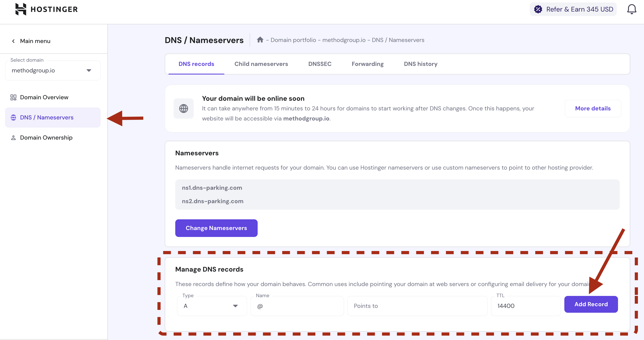Screen dimensions: 644x340
Task: Expand the Select domain dropdown
Action: (53, 70)
